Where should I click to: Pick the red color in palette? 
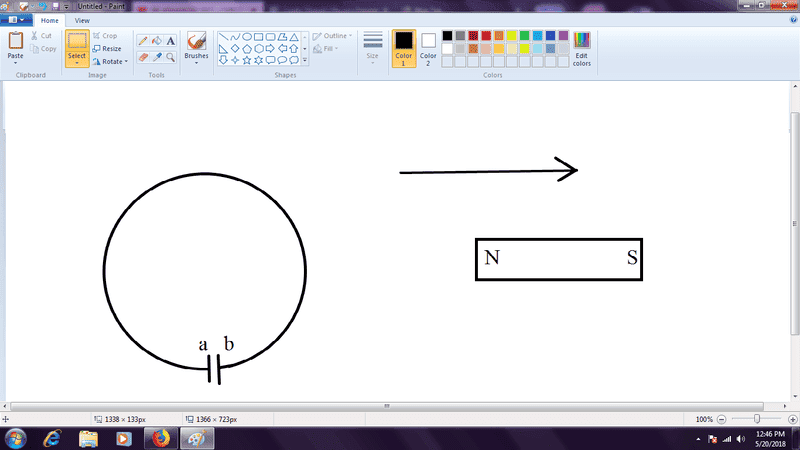486,36
